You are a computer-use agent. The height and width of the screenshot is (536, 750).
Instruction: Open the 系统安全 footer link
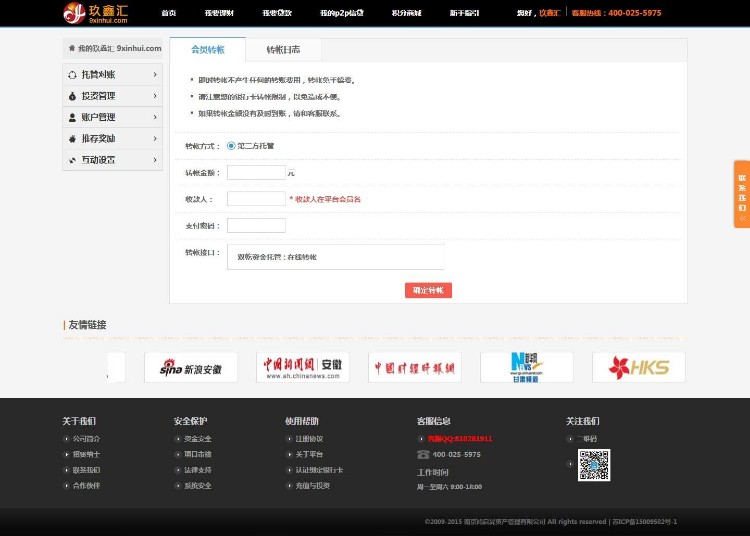click(198, 486)
